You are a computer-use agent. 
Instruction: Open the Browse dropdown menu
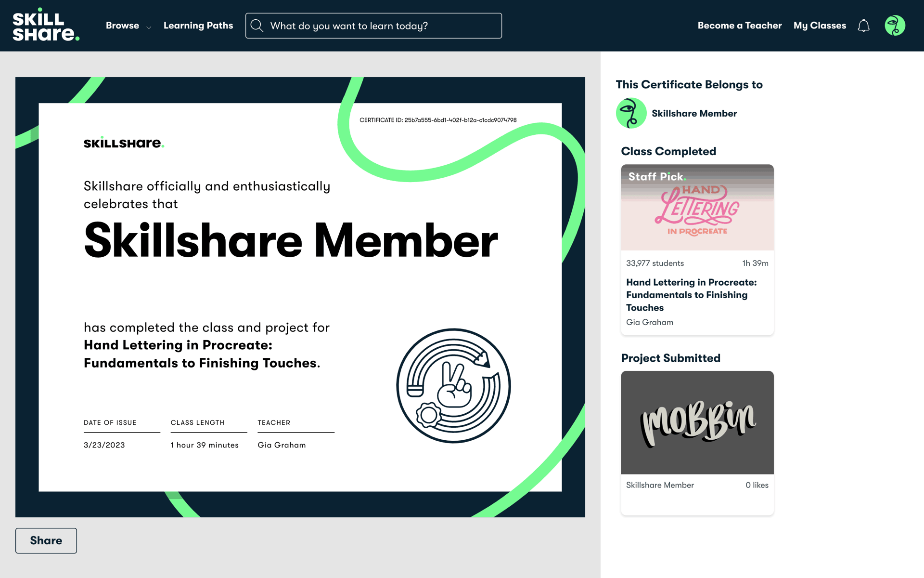(x=128, y=26)
